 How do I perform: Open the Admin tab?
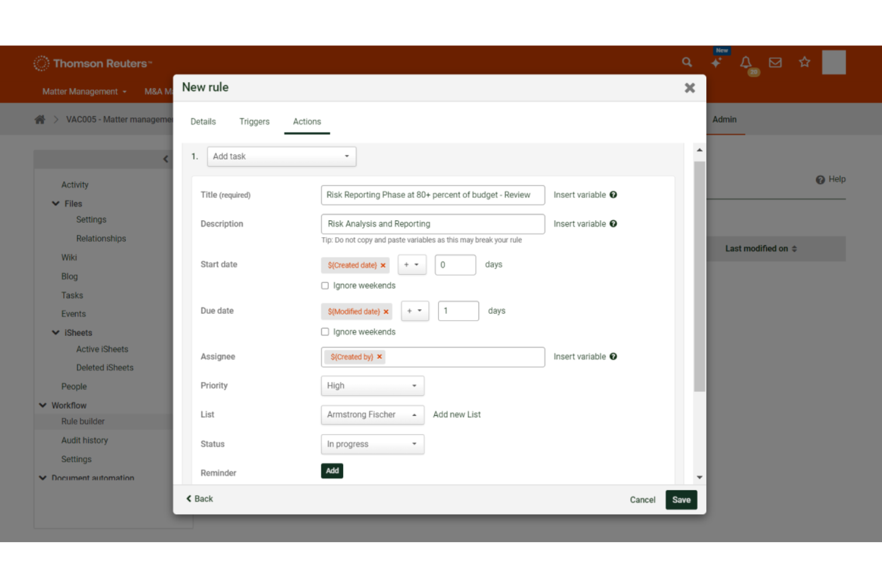[725, 120]
